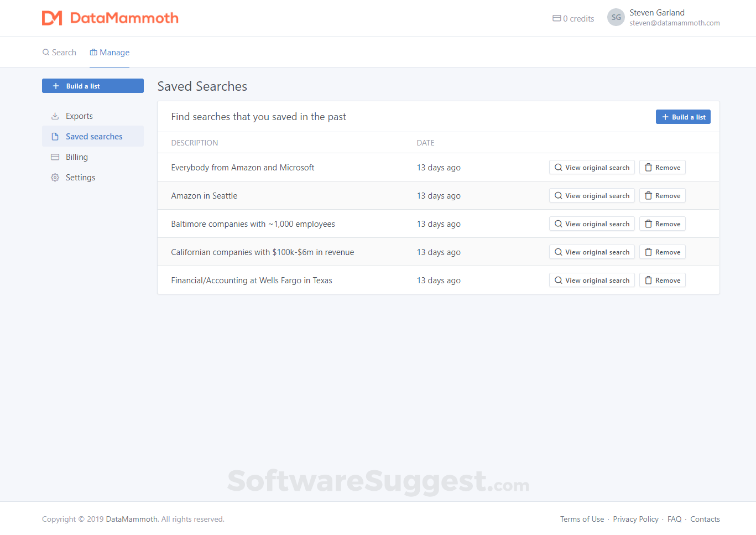Click the credits card icon
This screenshot has width=756, height=535.
click(x=556, y=18)
